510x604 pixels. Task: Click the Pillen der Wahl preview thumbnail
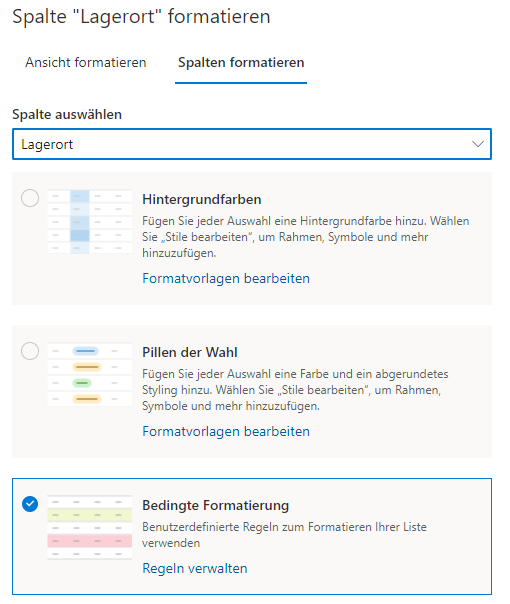89,374
